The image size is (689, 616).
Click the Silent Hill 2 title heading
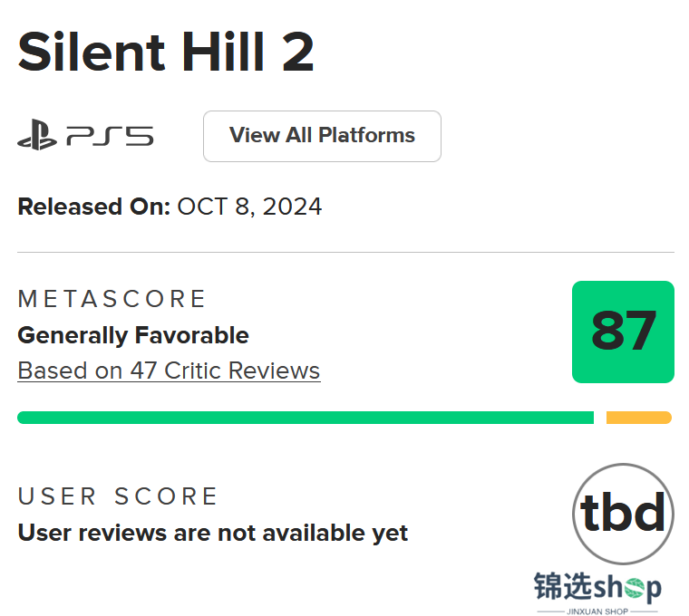(166, 52)
